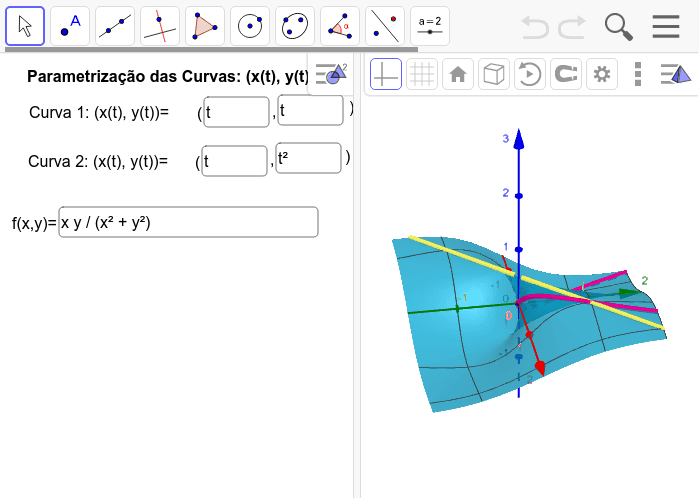The image size is (700, 500).
Task: Click the red x-axis arrow head
Action: click(x=540, y=368)
